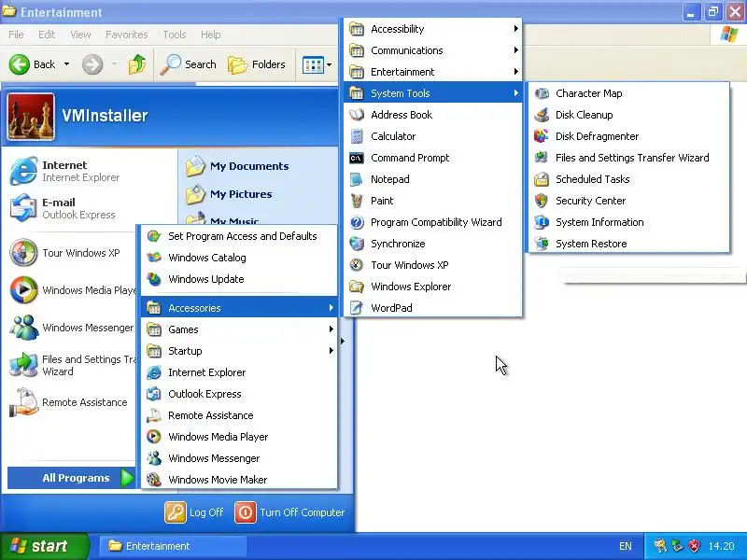Open the Back button history dropdown arrow
The image size is (747, 560).
66,64
